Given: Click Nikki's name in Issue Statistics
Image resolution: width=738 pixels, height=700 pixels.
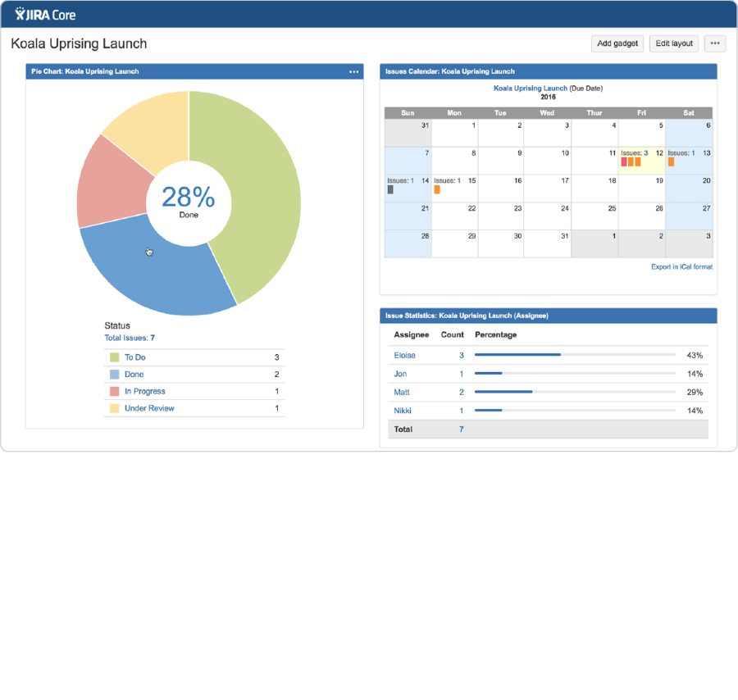Looking at the screenshot, I should point(402,410).
